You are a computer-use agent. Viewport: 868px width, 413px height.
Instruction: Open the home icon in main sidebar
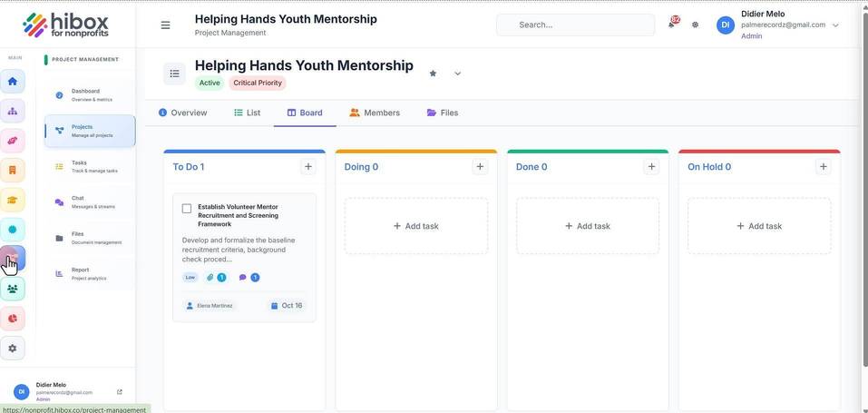[x=13, y=82]
